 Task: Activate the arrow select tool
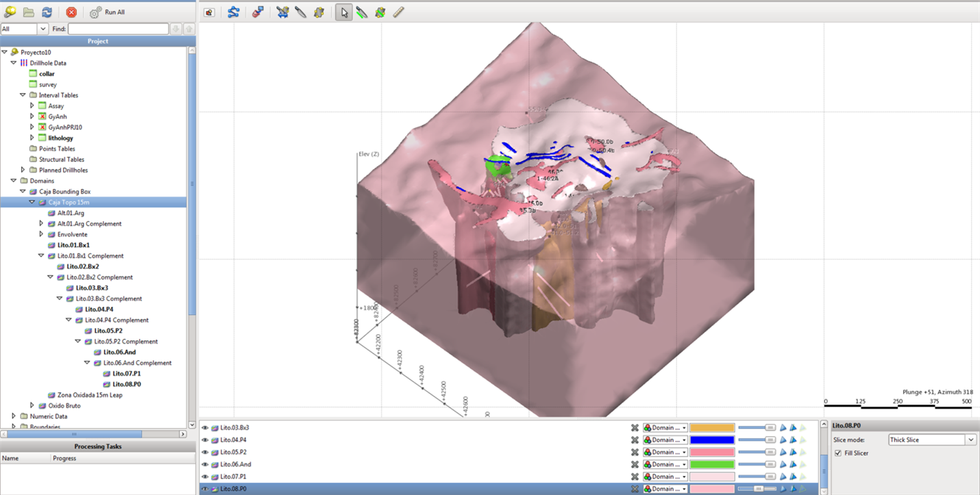tap(344, 12)
